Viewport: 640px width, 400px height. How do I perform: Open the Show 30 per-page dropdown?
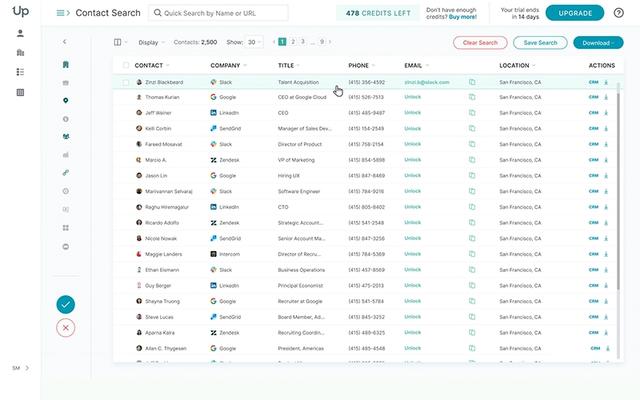pos(254,42)
